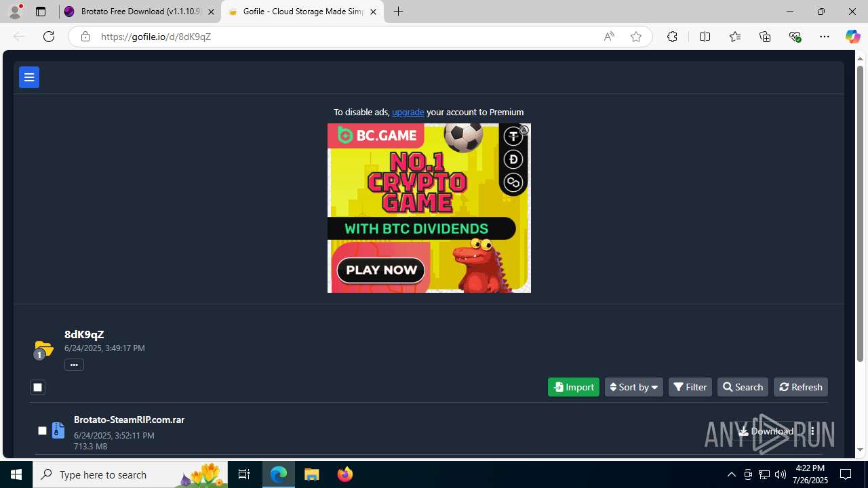This screenshot has height=488, width=868.
Task: Open the Extensions puzzle icon
Action: pos(672,37)
